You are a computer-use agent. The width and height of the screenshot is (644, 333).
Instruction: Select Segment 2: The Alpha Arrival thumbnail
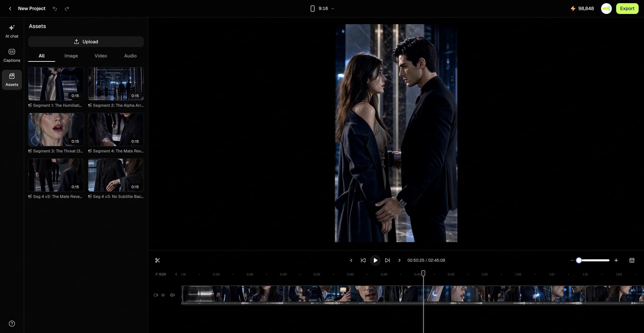[x=116, y=84]
